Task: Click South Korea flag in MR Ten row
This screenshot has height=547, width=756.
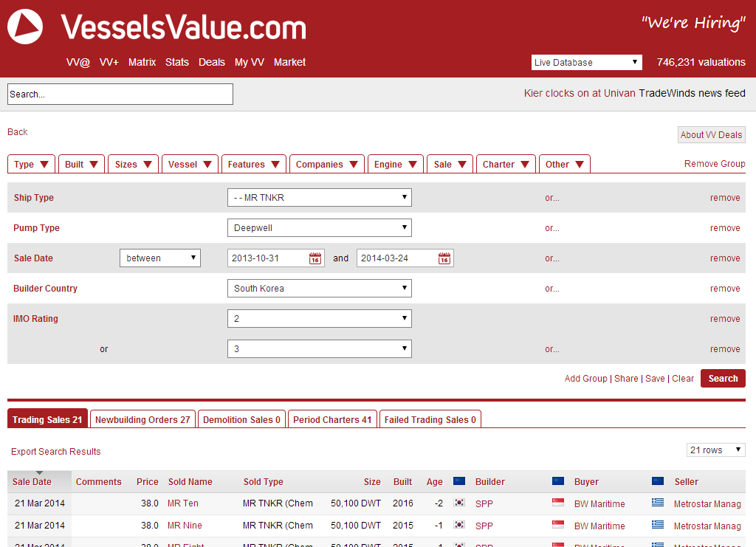Action: 459,503
